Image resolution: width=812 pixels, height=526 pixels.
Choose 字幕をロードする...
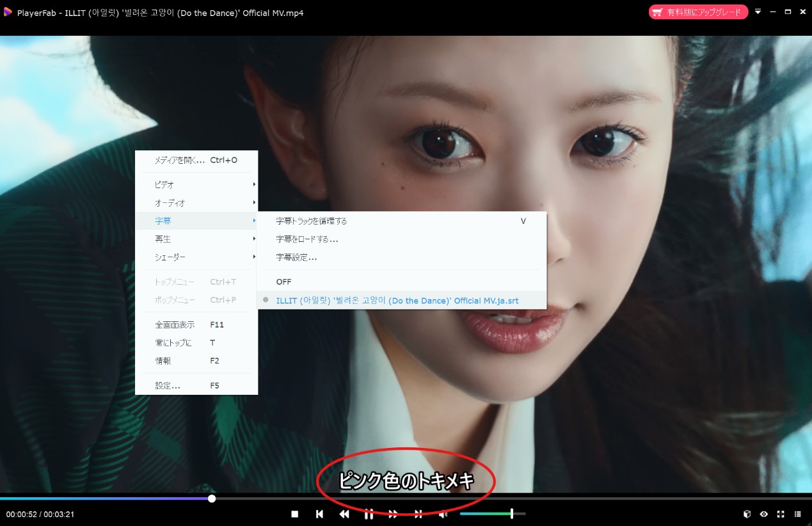click(x=402, y=239)
